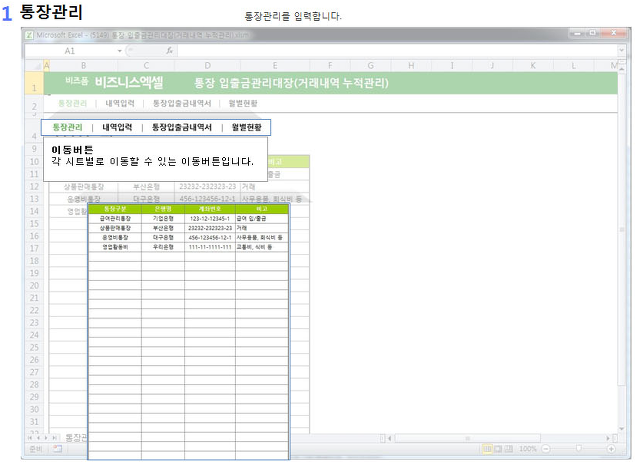
Task: Click the 통장관리 navigation button in row 2
Action: pos(72,103)
